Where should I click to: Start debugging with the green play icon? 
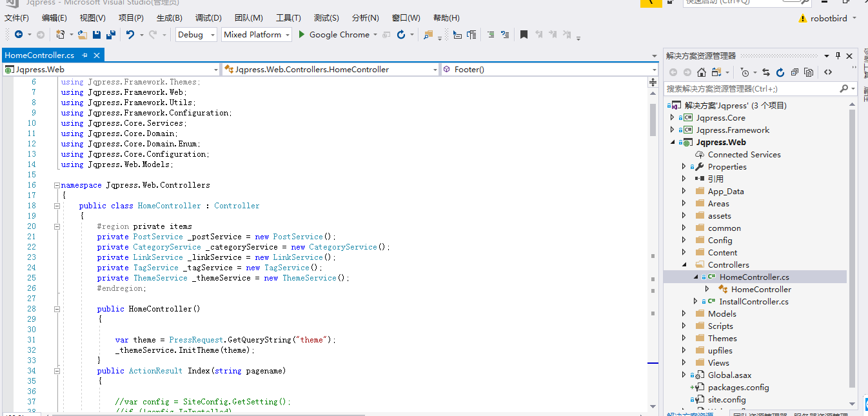click(x=301, y=35)
